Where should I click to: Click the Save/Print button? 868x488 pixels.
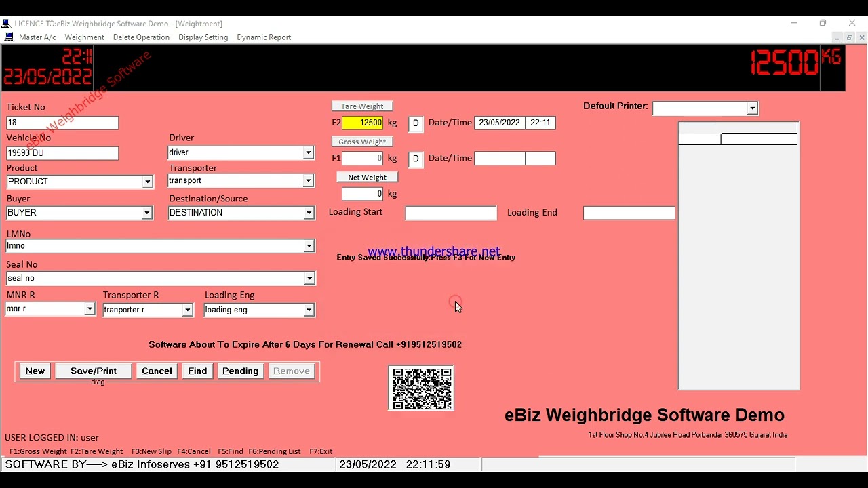pyautogui.click(x=94, y=371)
